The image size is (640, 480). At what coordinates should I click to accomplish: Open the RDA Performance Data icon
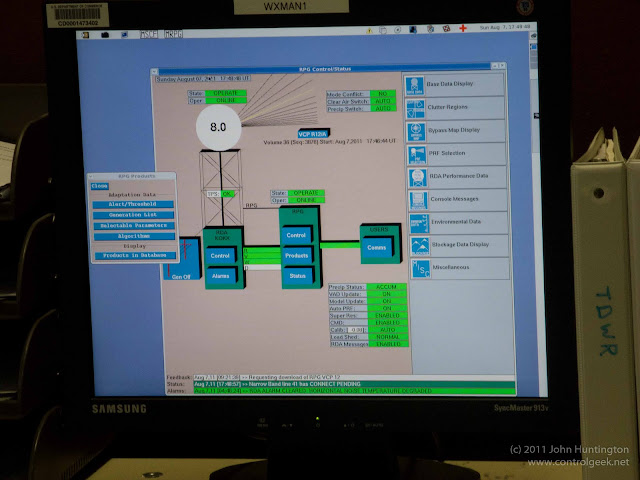tap(418, 178)
